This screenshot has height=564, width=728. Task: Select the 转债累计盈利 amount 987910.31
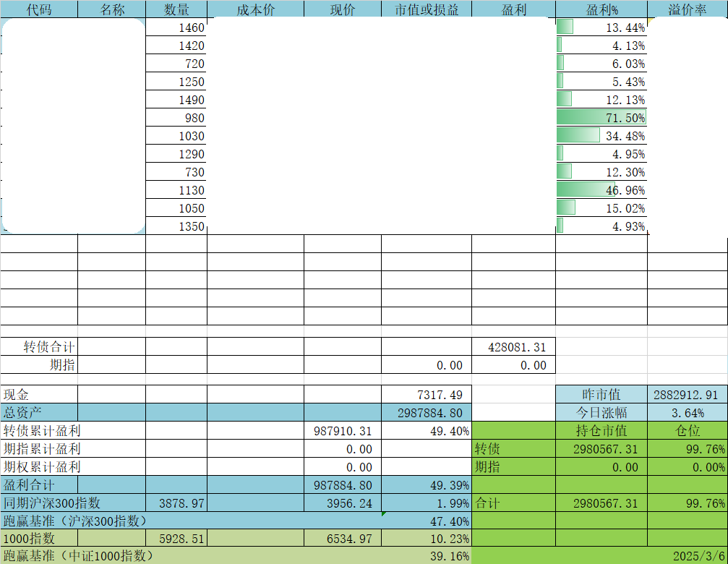point(343,431)
